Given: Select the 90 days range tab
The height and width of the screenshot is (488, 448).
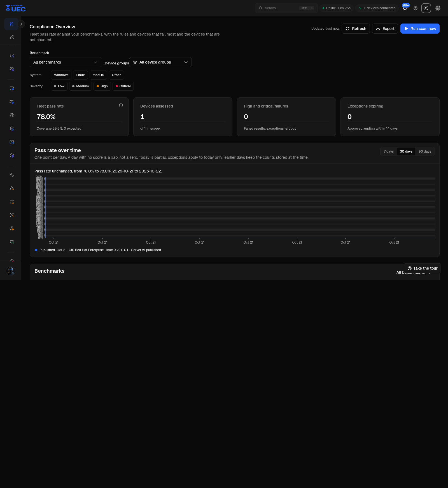Looking at the screenshot, I should (425, 151).
